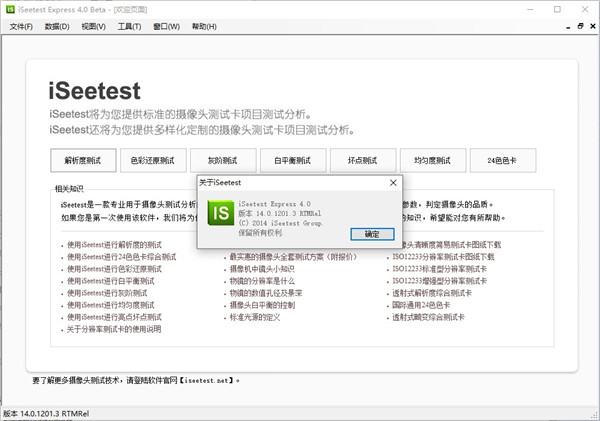This screenshot has width=600, height=421.
Task: Start the 解析度测试 test
Action: 83,160
